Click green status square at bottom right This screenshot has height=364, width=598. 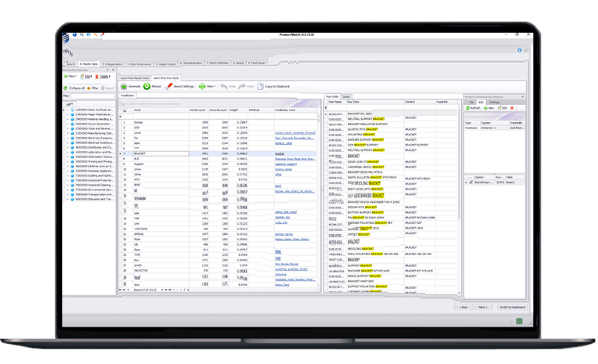point(519,321)
